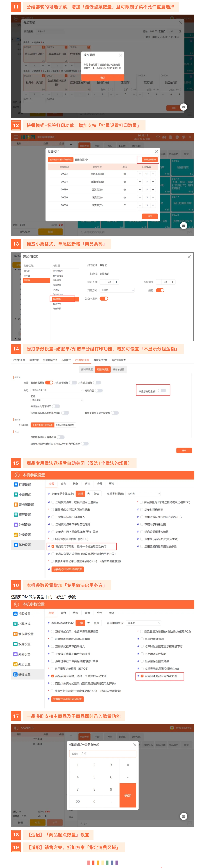
Task: Click the back arrow beside 本机参数设置 under item 16
Action: point(17,604)
